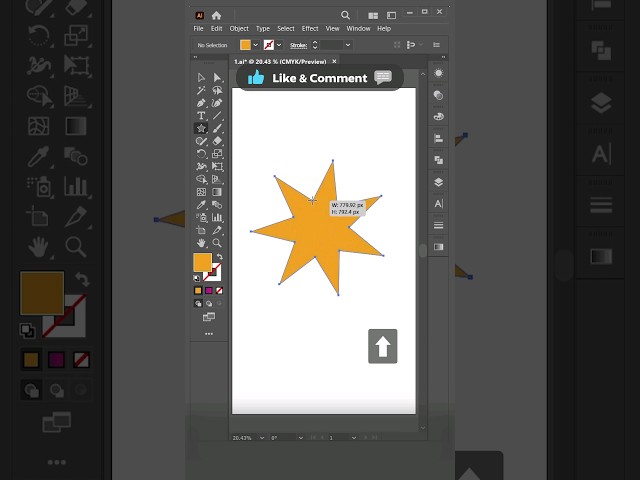Open the Window menu
Viewport: 640px width, 480px height.
[358, 29]
